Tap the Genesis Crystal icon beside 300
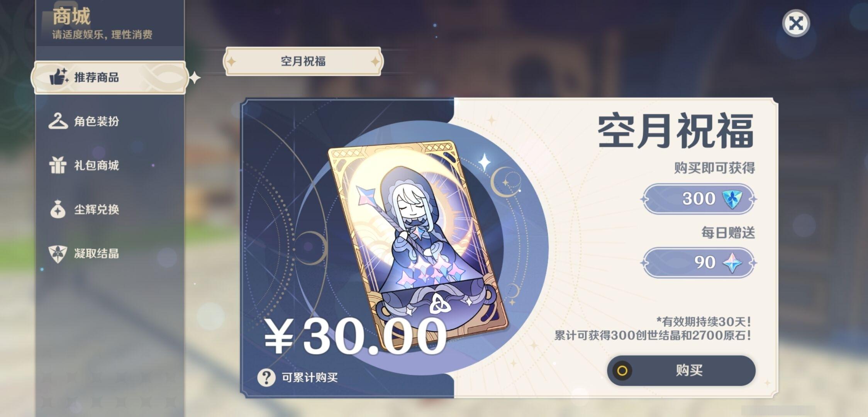868x417 pixels. pyautogui.click(x=732, y=199)
